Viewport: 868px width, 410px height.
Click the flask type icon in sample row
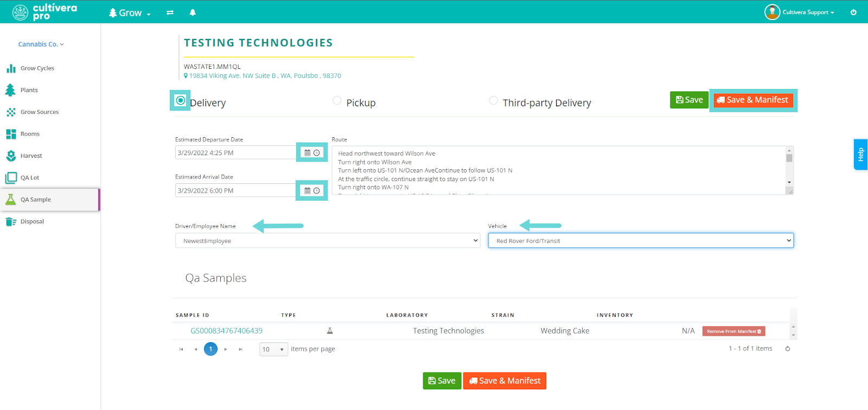coord(329,331)
